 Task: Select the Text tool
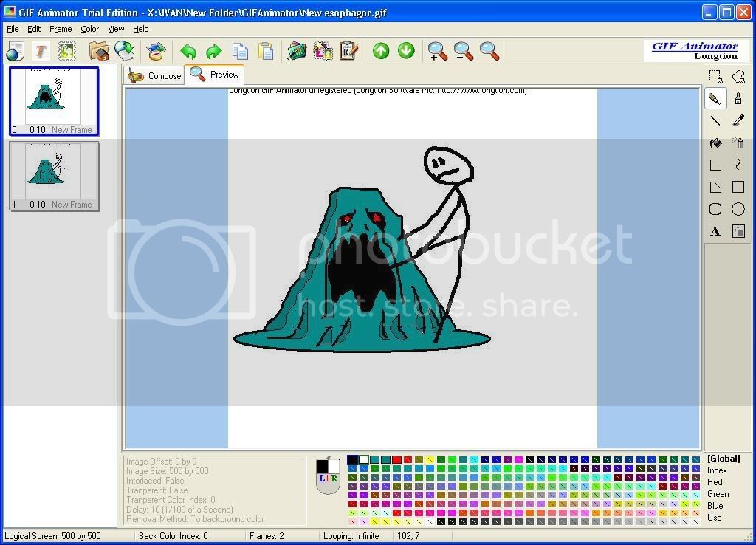[715, 231]
